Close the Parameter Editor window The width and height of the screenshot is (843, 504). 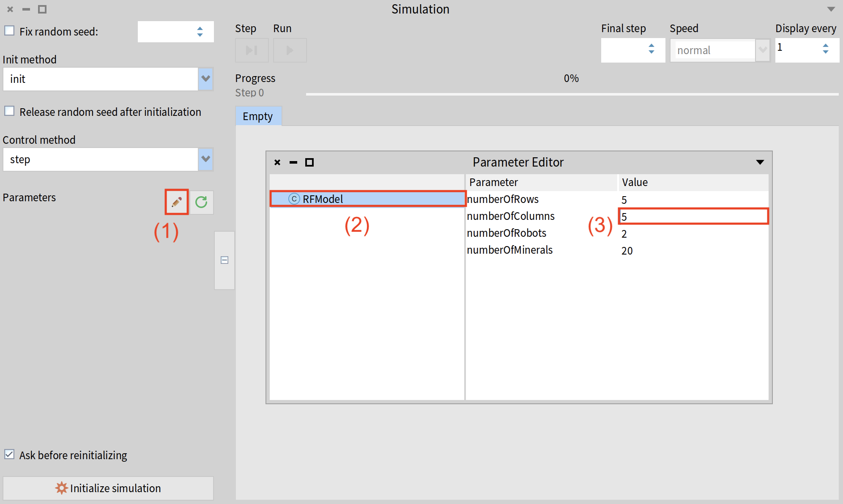[x=277, y=162]
